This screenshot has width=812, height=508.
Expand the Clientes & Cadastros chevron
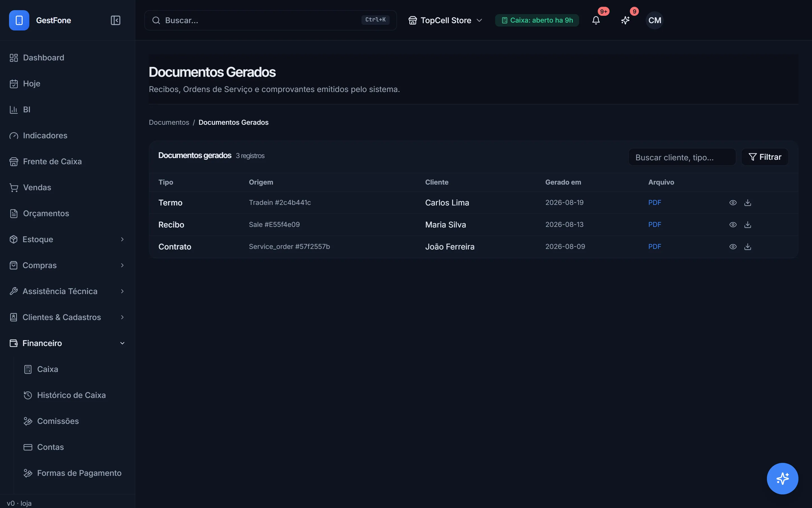[122, 317]
